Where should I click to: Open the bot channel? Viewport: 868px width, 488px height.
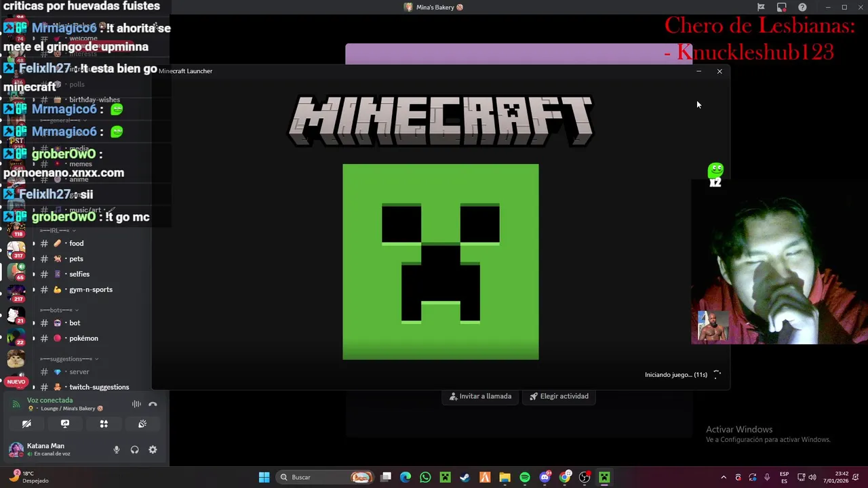(x=75, y=323)
